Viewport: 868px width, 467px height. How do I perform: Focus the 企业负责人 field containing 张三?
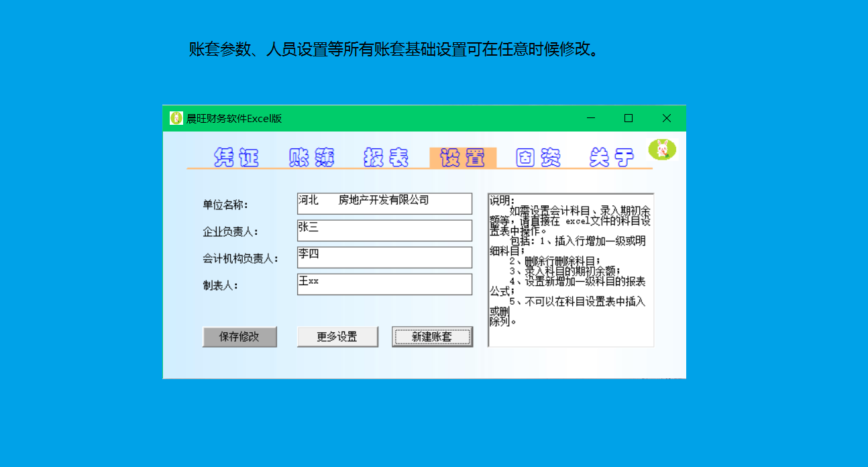point(384,231)
